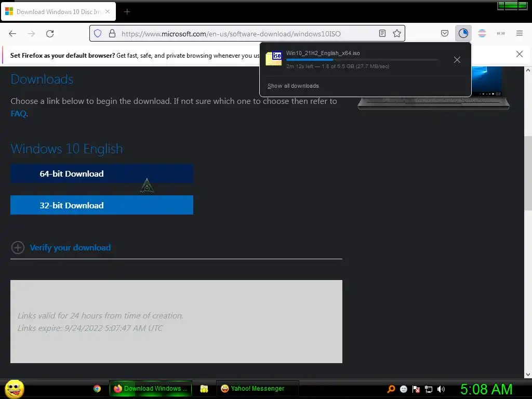
Task: Go back to the previous page
Action: click(12, 34)
